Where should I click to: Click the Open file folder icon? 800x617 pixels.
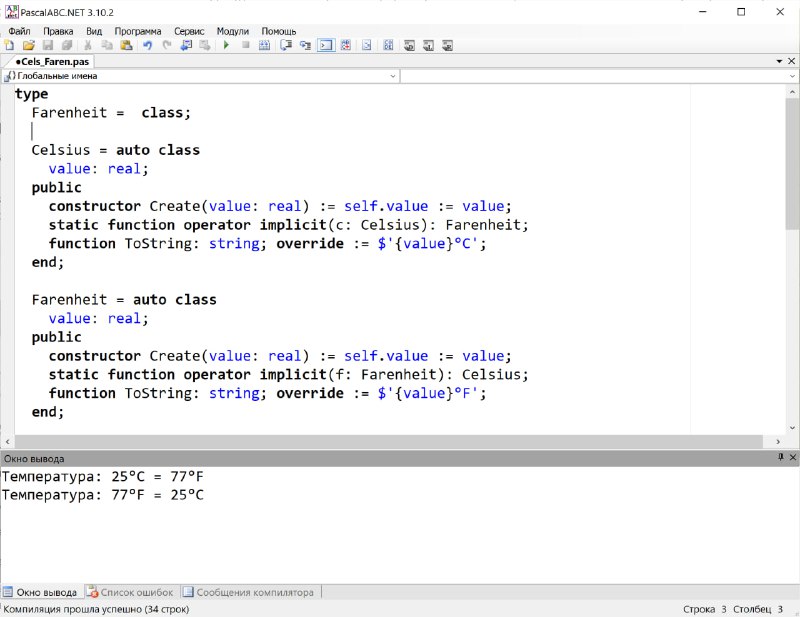(29, 45)
